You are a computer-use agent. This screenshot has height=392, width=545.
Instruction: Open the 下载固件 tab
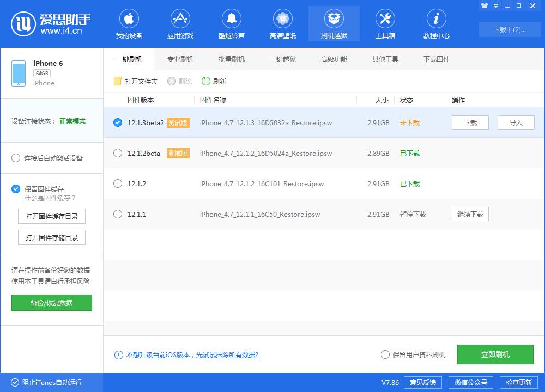(435, 58)
